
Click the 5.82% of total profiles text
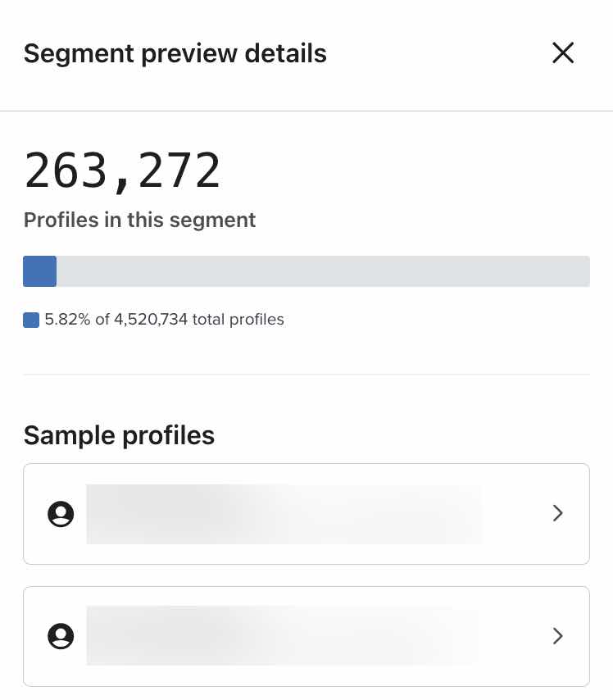pyautogui.click(x=164, y=320)
